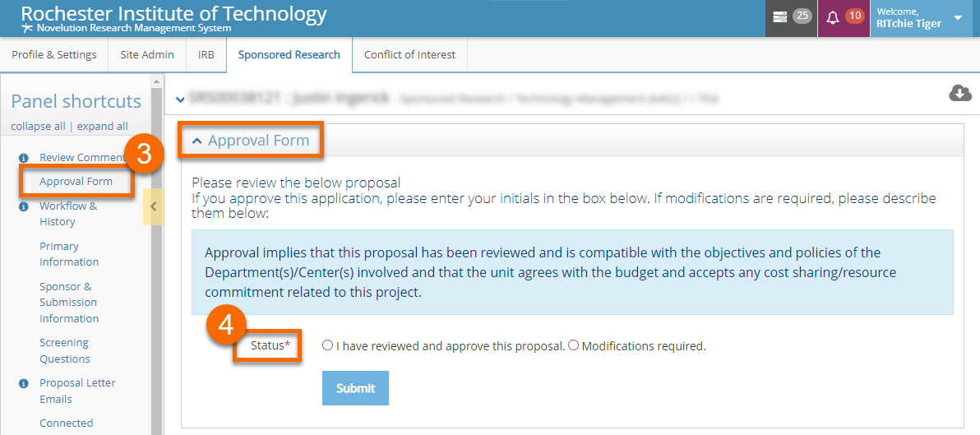Go to the Site Admin tab
This screenshot has height=435, width=980.
[147, 55]
